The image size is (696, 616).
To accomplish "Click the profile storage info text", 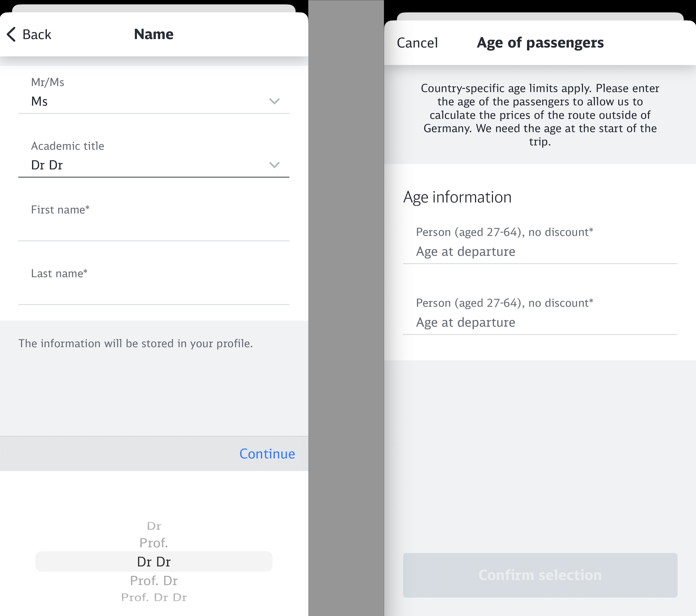I will [x=135, y=343].
